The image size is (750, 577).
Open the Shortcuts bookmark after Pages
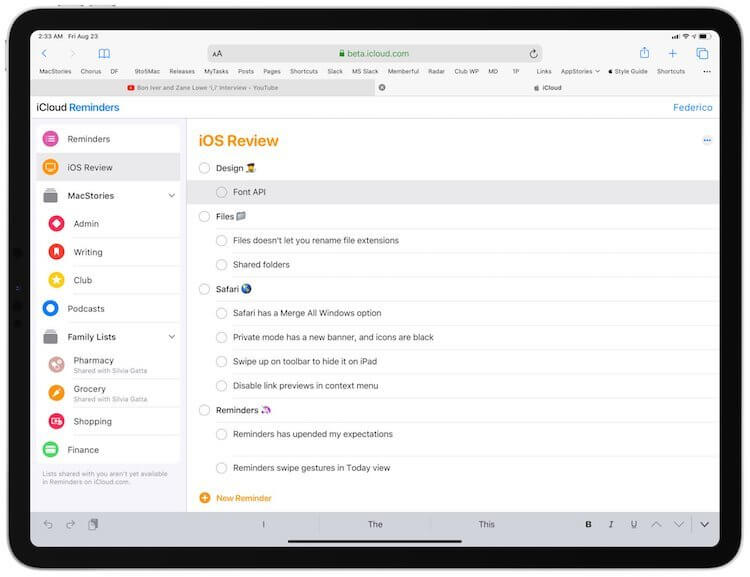pos(304,71)
